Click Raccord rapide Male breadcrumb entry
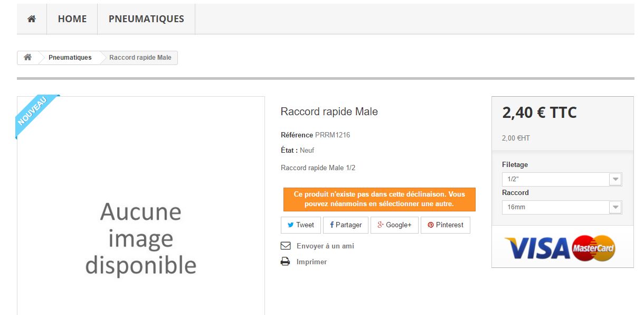644x315 pixels. [140, 58]
